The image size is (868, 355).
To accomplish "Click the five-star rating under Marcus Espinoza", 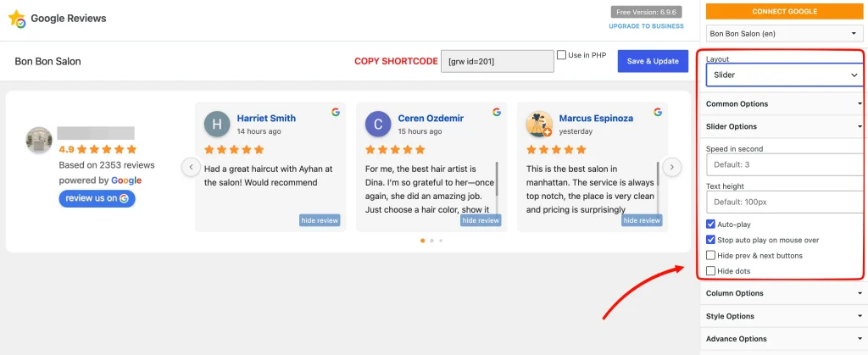I will point(556,149).
